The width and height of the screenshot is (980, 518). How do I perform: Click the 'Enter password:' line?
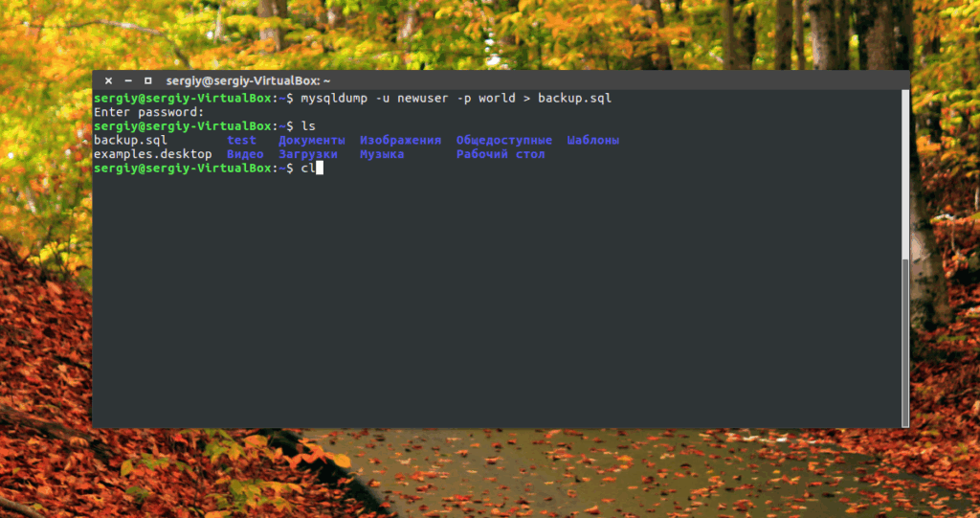pyautogui.click(x=149, y=113)
